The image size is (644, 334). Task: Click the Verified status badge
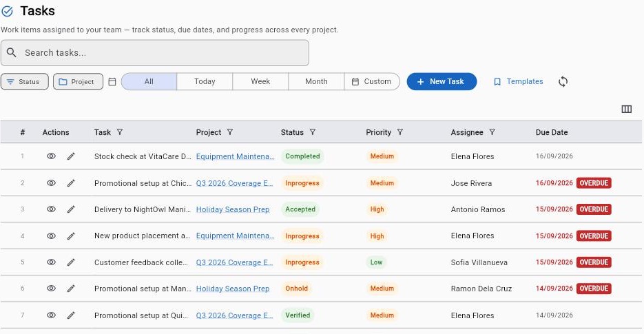pyautogui.click(x=298, y=315)
